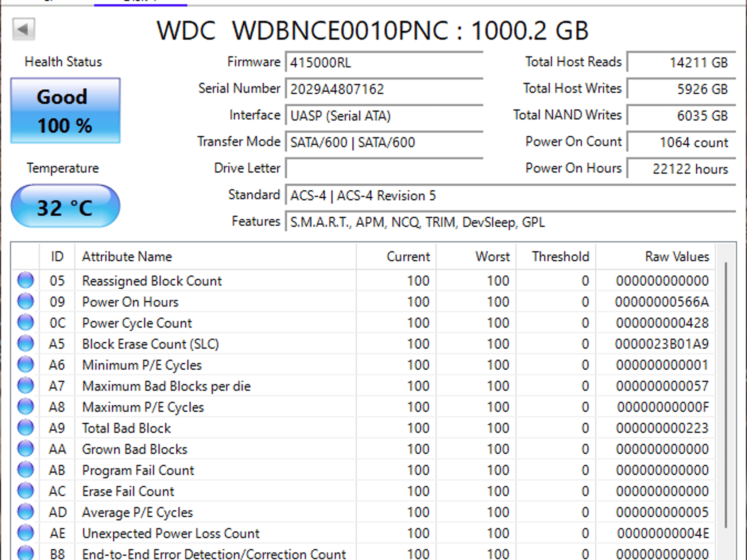
Task: Click the Interface field UASP (Serial ATA)
Action: [384, 116]
